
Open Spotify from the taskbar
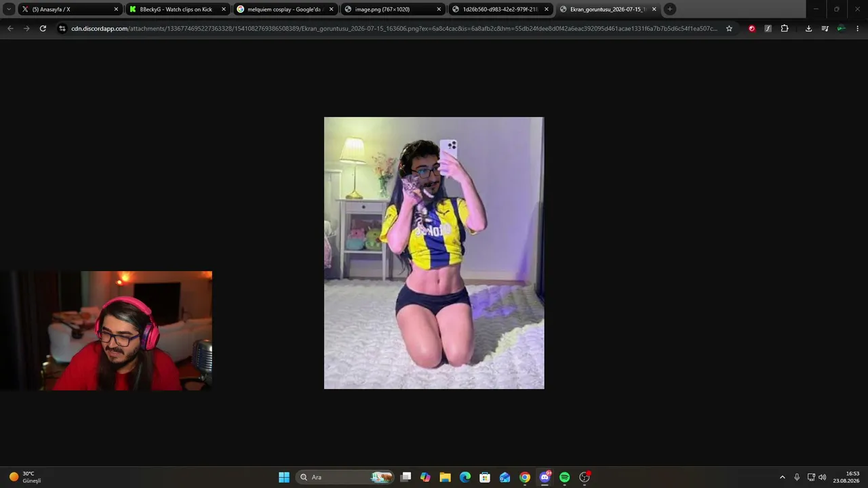tap(564, 477)
